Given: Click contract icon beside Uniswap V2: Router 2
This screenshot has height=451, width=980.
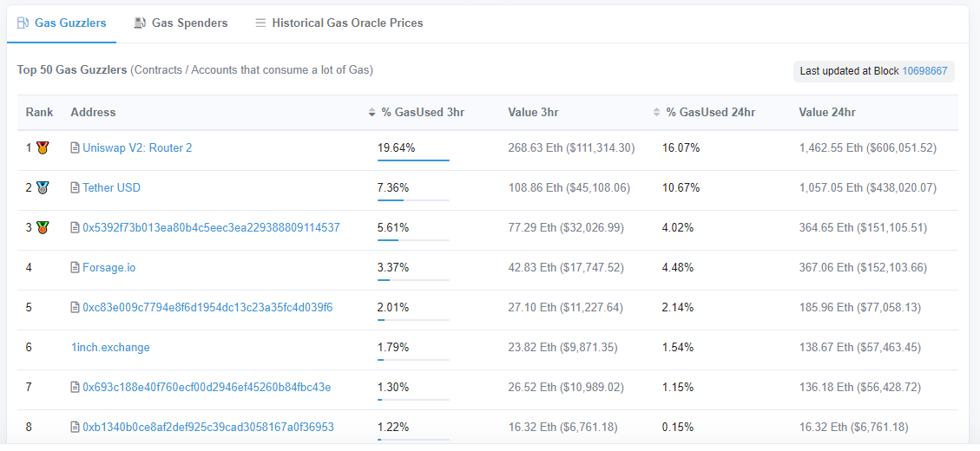Looking at the screenshot, I should coord(75,148).
